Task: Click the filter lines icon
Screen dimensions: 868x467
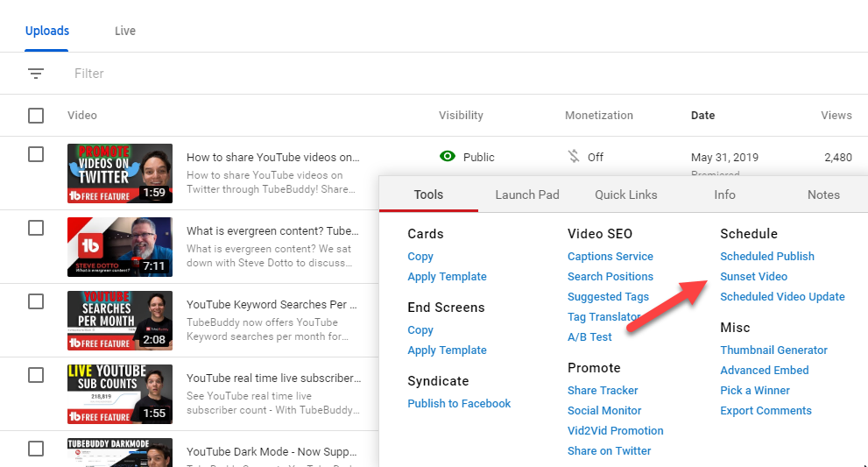Action: point(36,74)
